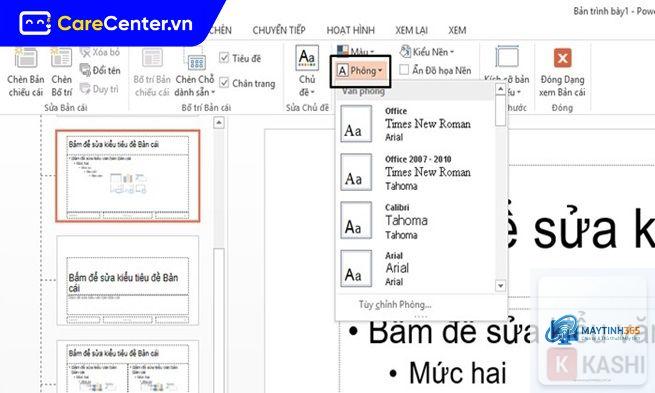Click Aa preview of Office font set
Screen dimensions: 655x393
point(356,124)
